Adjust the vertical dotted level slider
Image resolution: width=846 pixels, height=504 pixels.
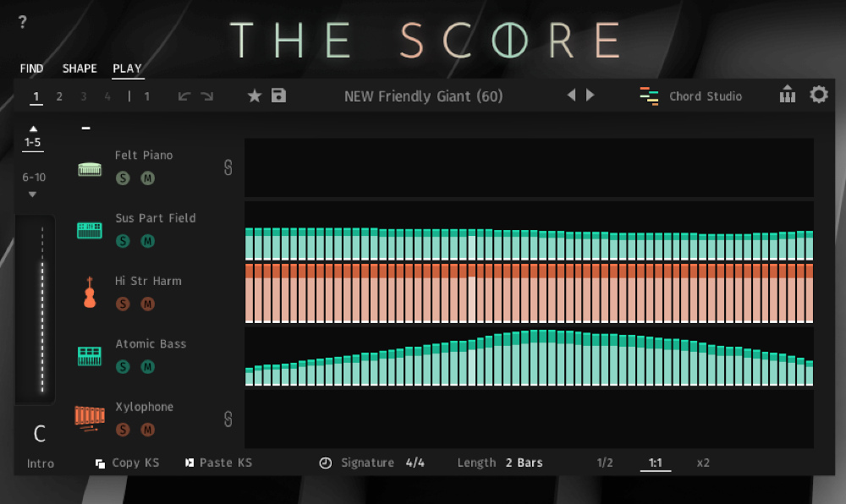42,310
